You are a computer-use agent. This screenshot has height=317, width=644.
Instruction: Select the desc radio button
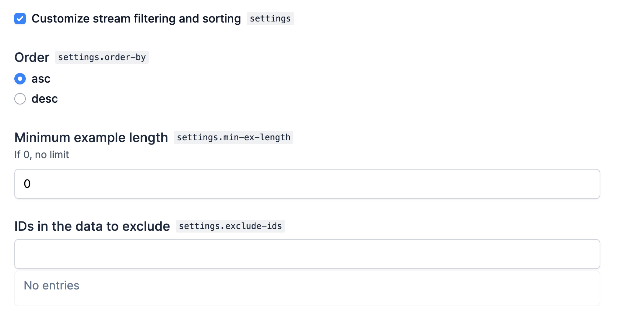click(20, 99)
